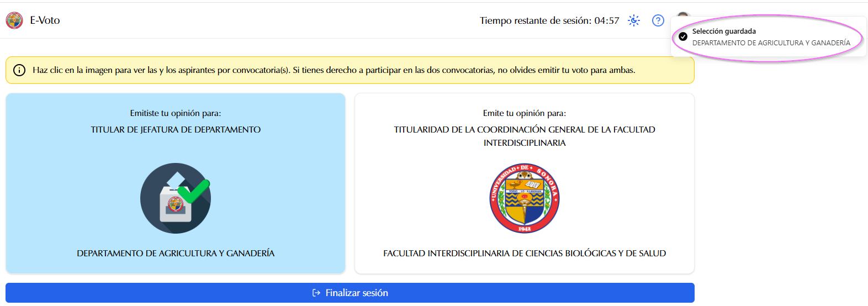Click the Universidad de Sonora seal image
868x306 pixels.
click(525, 198)
